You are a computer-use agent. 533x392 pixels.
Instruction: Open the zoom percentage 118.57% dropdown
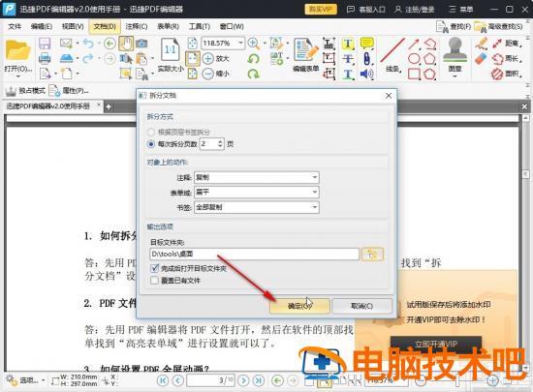point(240,44)
